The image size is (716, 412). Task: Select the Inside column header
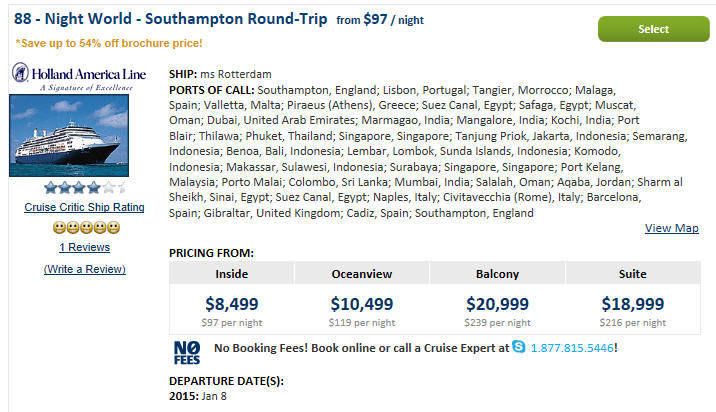[x=232, y=274]
